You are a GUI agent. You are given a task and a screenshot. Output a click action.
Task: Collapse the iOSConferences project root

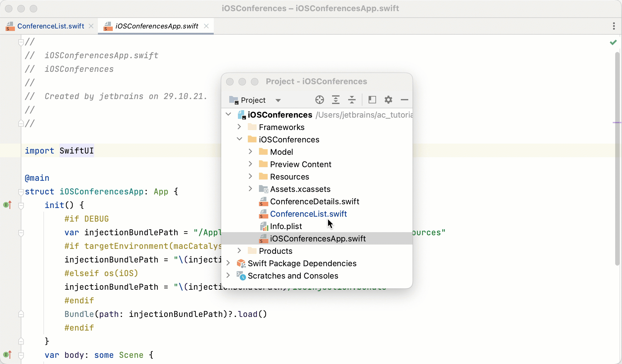(x=228, y=115)
